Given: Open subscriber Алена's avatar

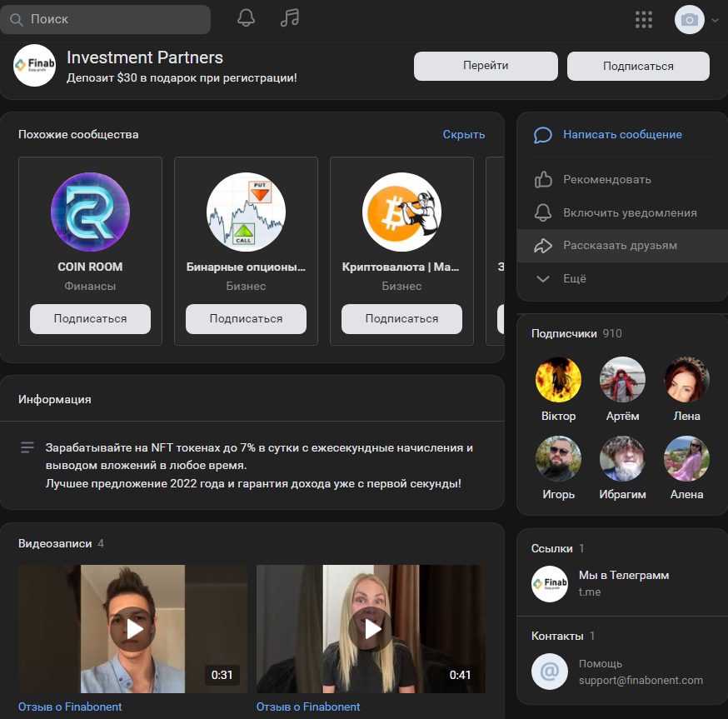Looking at the screenshot, I should pyautogui.click(x=686, y=458).
